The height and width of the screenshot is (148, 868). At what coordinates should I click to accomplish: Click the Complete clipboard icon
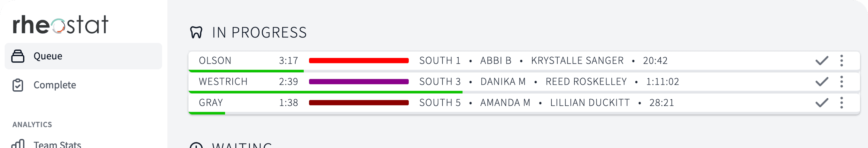click(18, 85)
